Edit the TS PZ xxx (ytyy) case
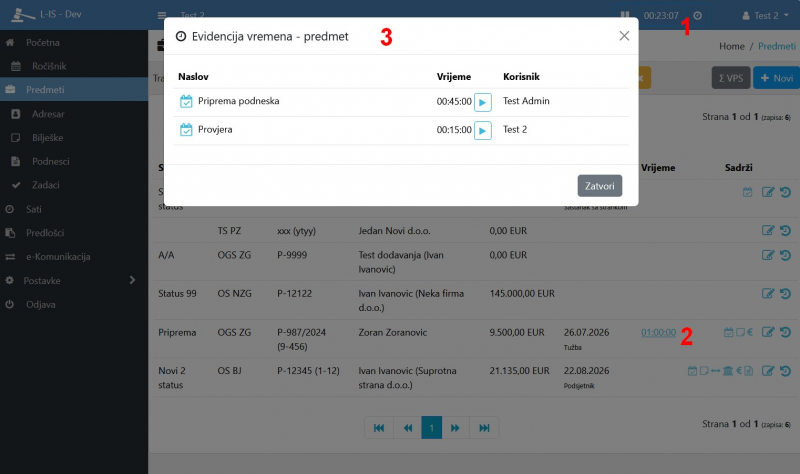800x474 pixels. click(768, 231)
